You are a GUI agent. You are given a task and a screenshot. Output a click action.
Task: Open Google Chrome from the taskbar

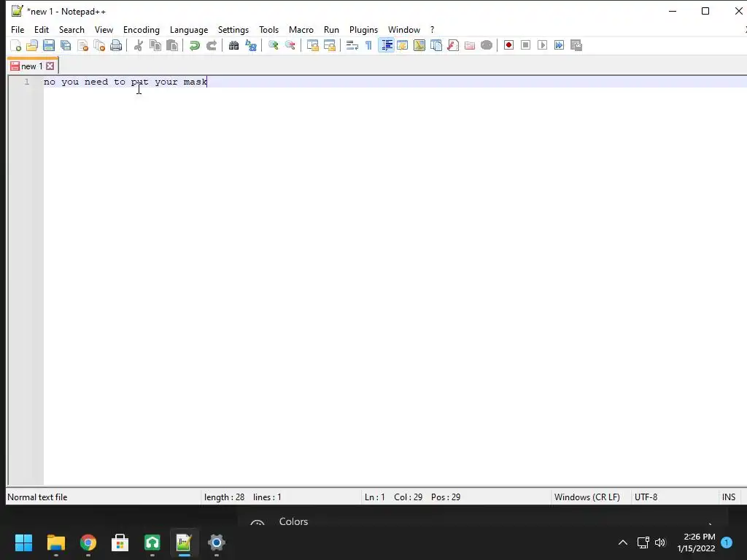pos(88,542)
